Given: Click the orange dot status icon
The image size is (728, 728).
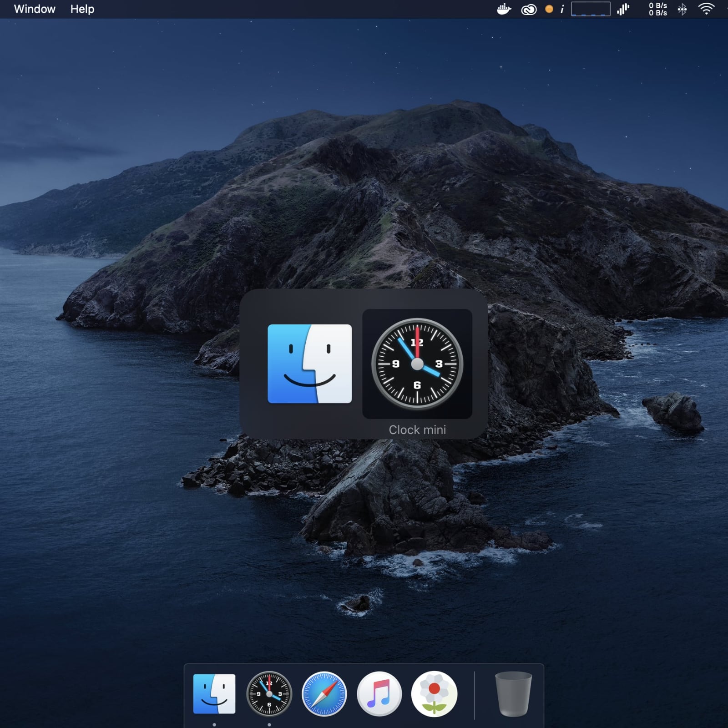Looking at the screenshot, I should click(x=549, y=9).
